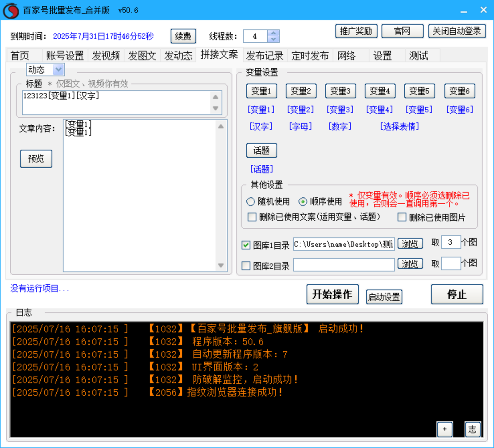494x448 pixels.
Task: Click the 志 button in log panel
Action: tap(472, 429)
